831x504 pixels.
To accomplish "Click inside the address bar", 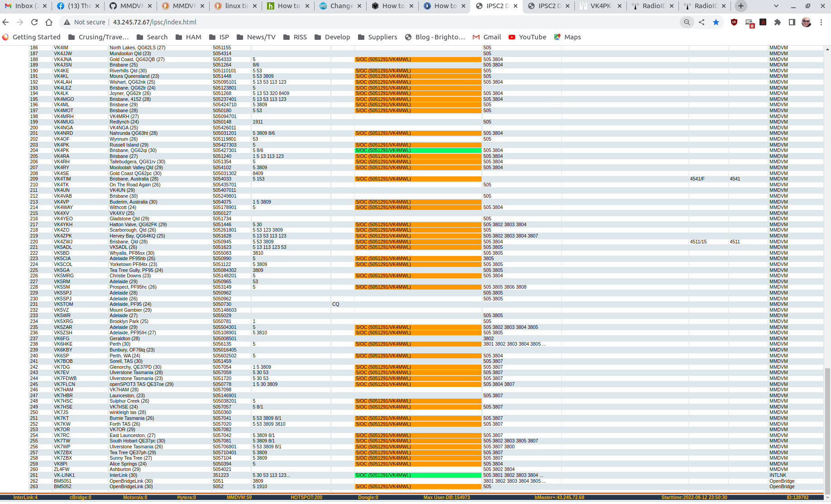I will (x=181, y=22).
